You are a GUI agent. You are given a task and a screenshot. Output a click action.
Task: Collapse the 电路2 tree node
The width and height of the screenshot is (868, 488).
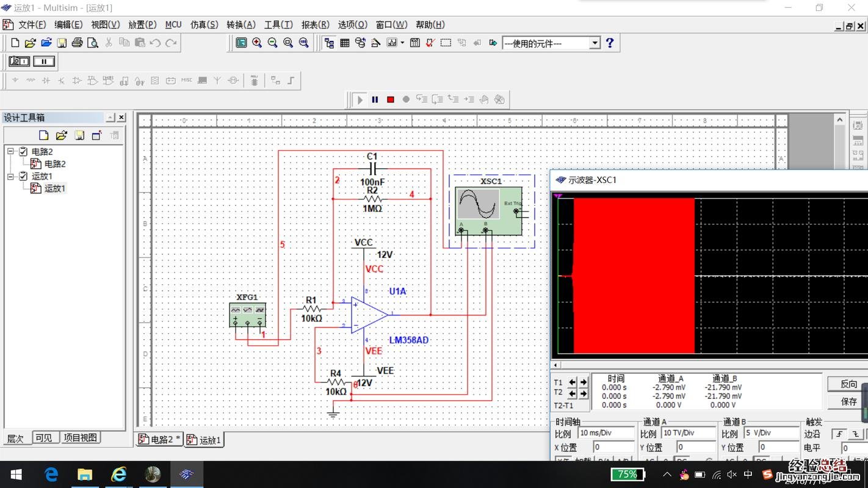10,151
